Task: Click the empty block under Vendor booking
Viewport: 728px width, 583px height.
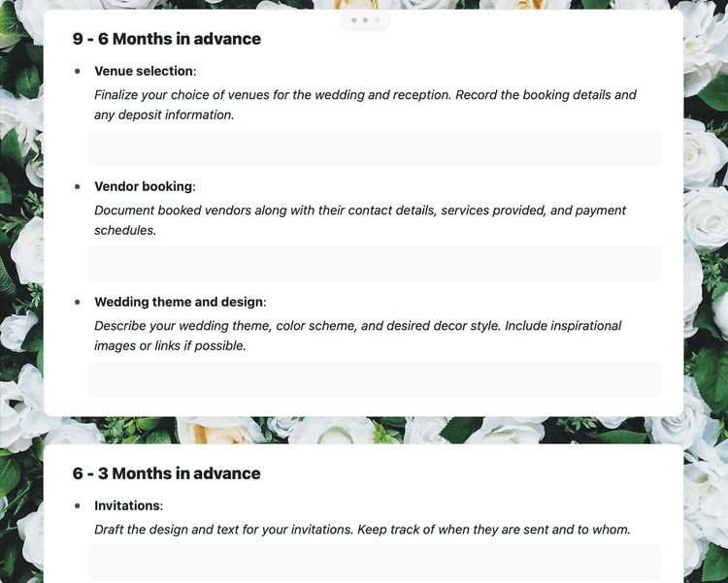Action: (375, 264)
